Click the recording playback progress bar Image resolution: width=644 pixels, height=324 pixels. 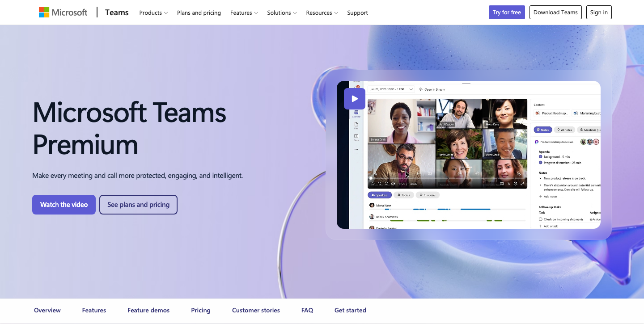click(447, 178)
